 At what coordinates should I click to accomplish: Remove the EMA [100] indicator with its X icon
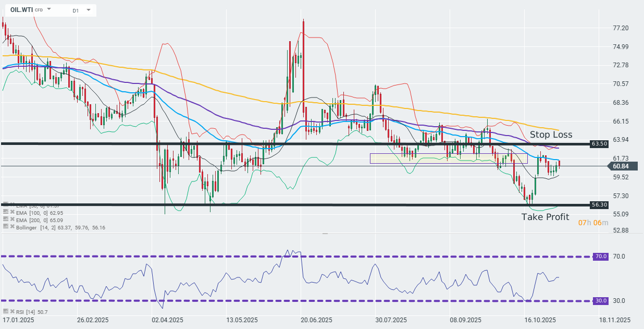click(x=13, y=212)
